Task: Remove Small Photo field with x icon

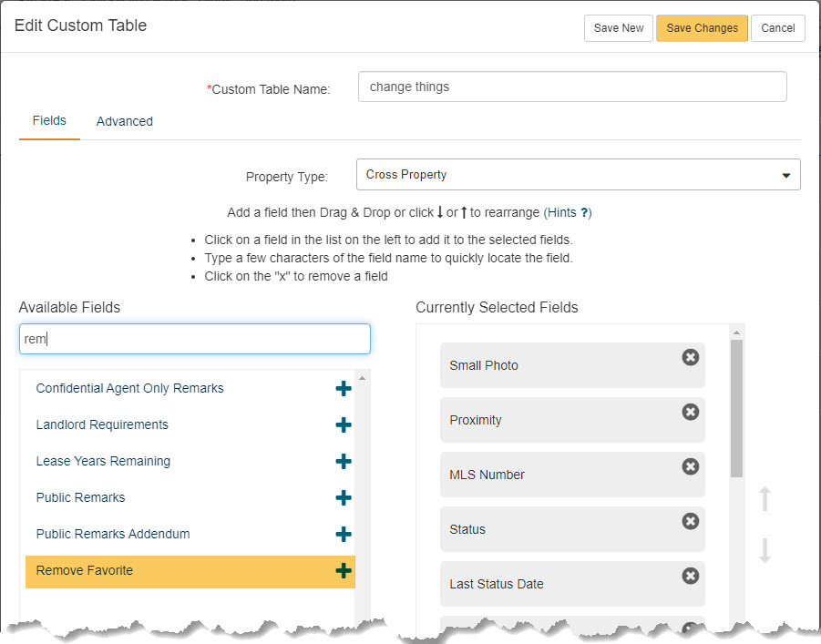Action: (x=690, y=357)
